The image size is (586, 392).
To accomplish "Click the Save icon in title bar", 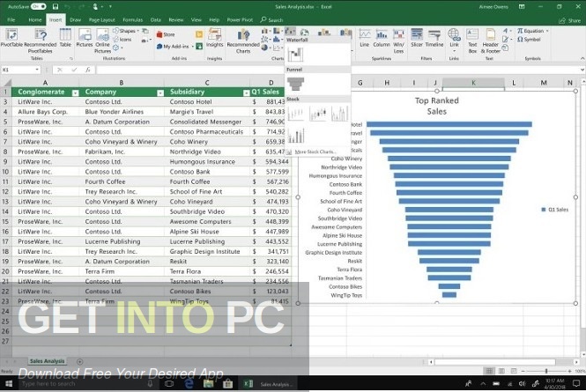I will (56, 6).
